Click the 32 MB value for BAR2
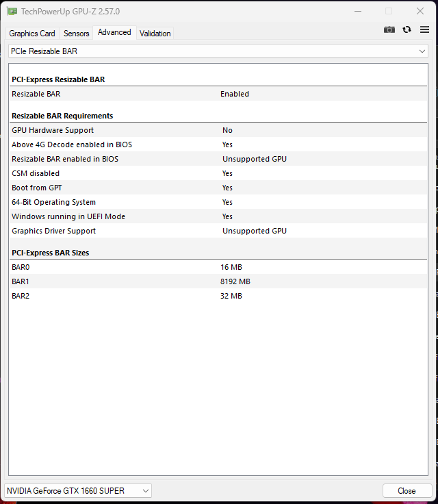 point(231,296)
